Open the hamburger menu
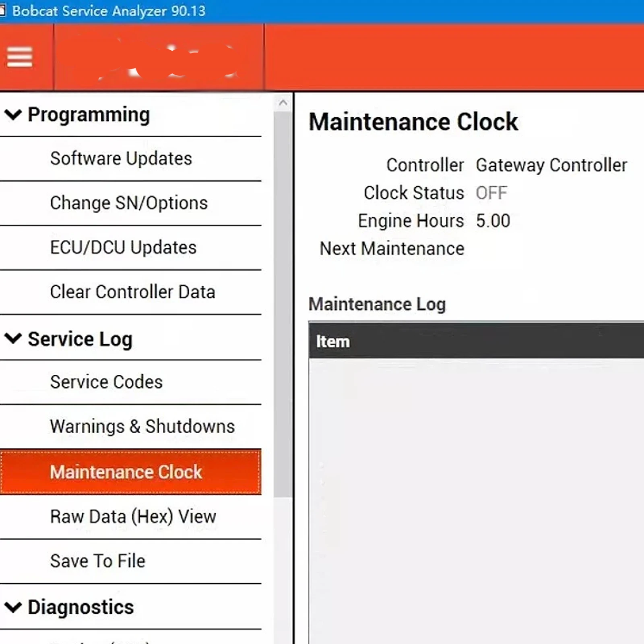 tap(19, 57)
